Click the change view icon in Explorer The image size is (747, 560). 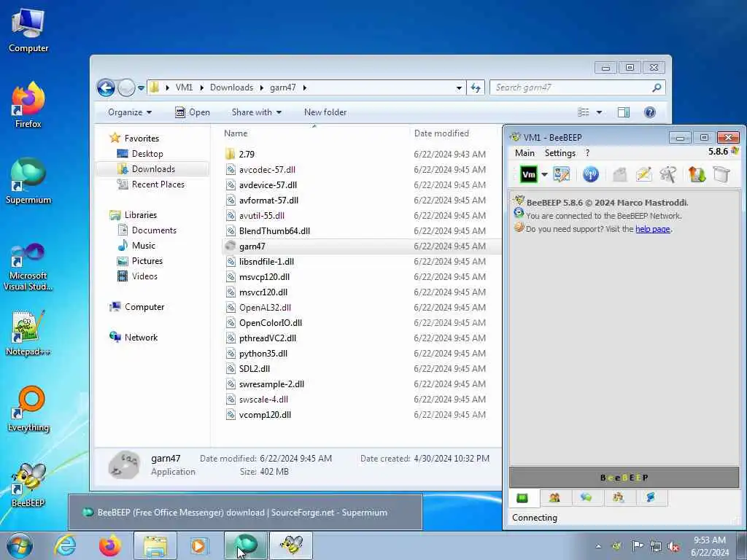pyautogui.click(x=584, y=112)
